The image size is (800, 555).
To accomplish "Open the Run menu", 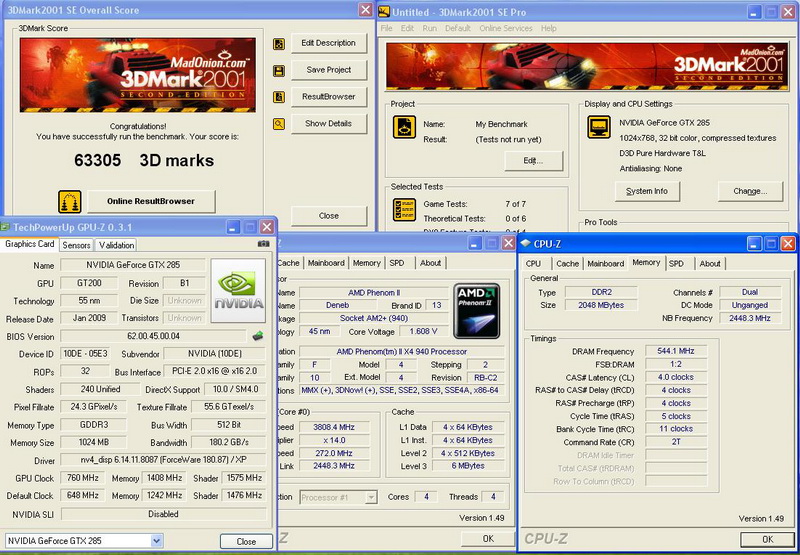I will pyautogui.click(x=430, y=29).
